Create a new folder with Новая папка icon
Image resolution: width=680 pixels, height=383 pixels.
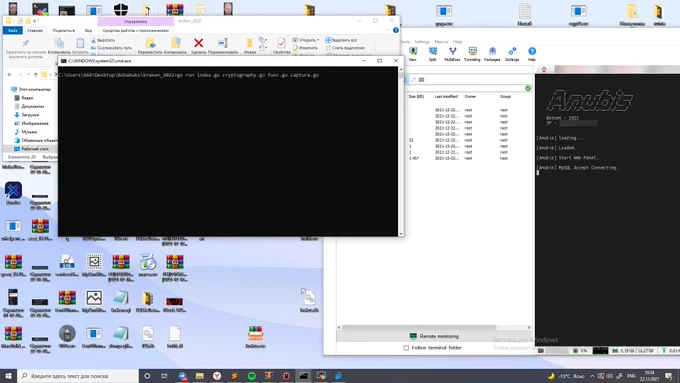point(250,43)
